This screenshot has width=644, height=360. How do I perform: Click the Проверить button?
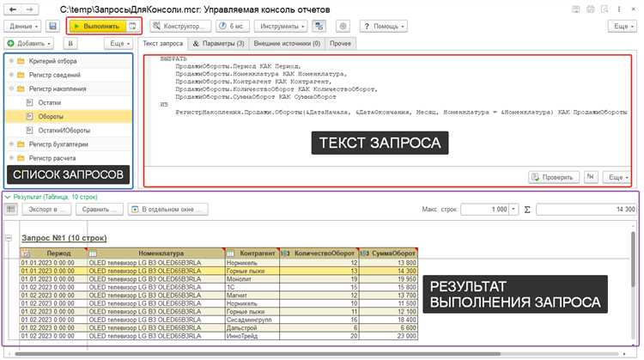coord(554,177)
